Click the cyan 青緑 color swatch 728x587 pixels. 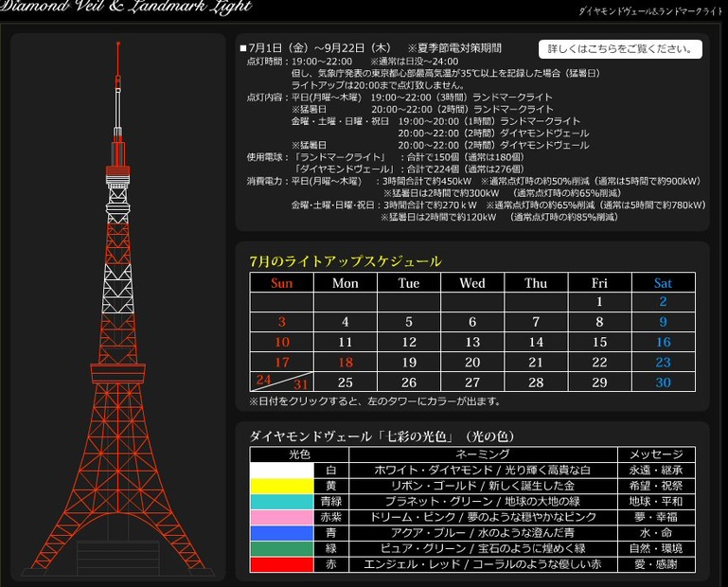282,502
